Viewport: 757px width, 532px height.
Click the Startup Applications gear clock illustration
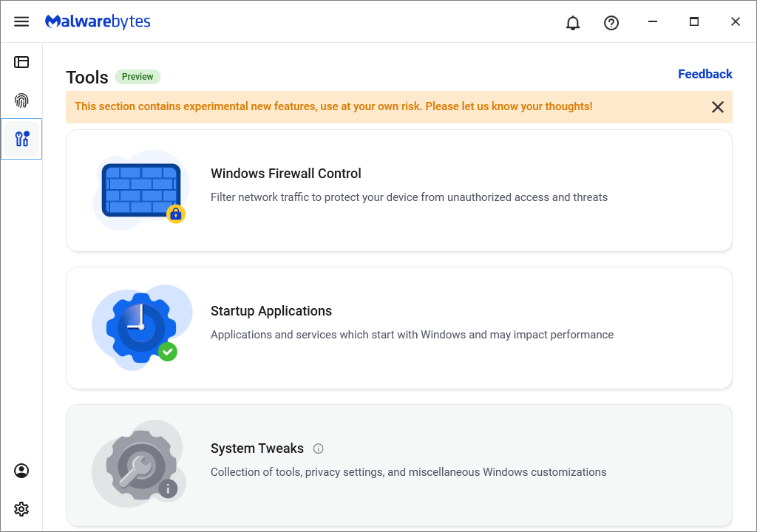click(x=142, y=328)
